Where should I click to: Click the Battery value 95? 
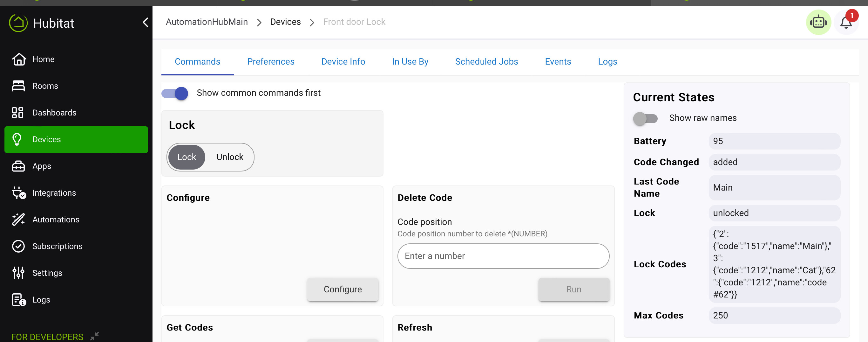tap(774, 141)
